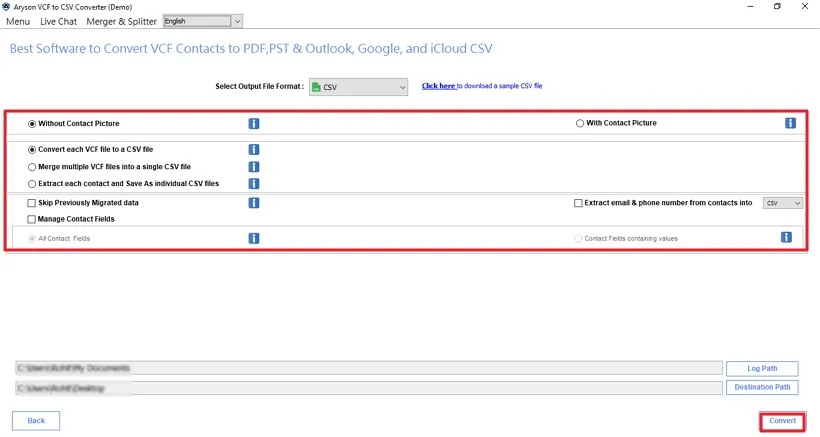Screen dimensions: 820x437
Task: Open the English language dropdown
Action: [x=202, y=21]
